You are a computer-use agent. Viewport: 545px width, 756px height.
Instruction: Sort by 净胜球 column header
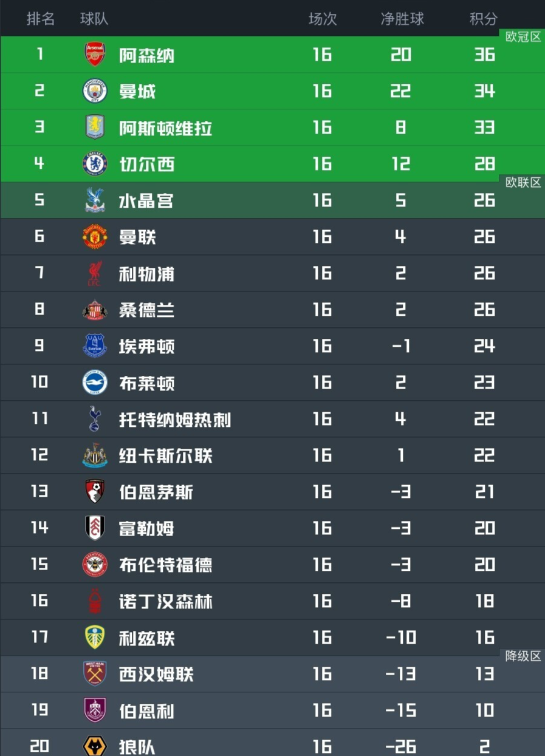pyautogui.click(x=402, y=19)
